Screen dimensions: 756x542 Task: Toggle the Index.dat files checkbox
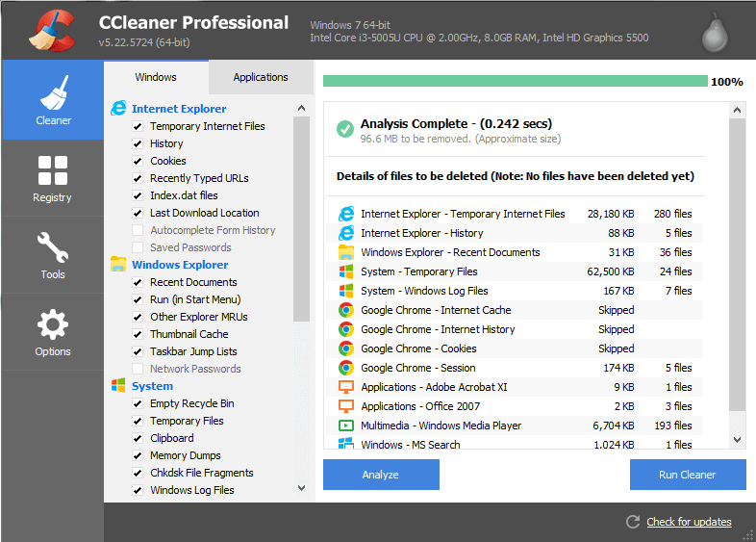[138, 196]
